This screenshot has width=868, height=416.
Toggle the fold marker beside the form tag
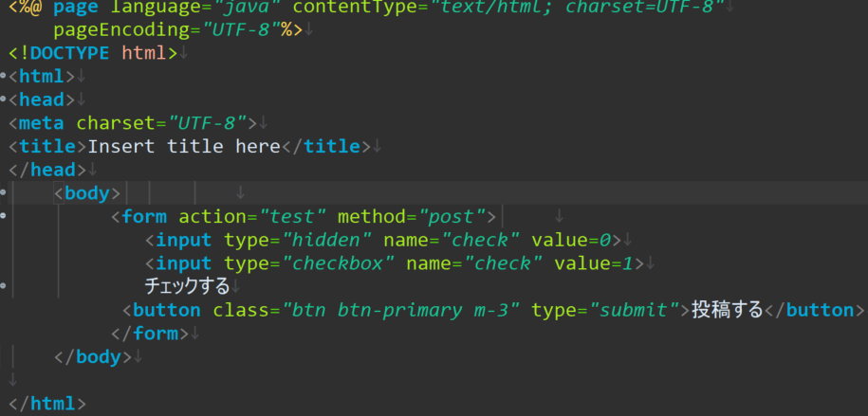tap(4, 217)
